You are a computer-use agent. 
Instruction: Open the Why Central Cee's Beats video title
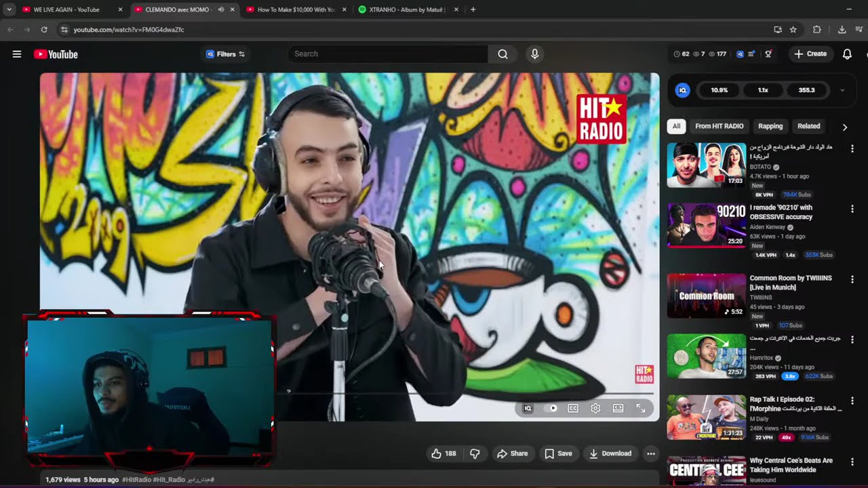coord(791,465)
